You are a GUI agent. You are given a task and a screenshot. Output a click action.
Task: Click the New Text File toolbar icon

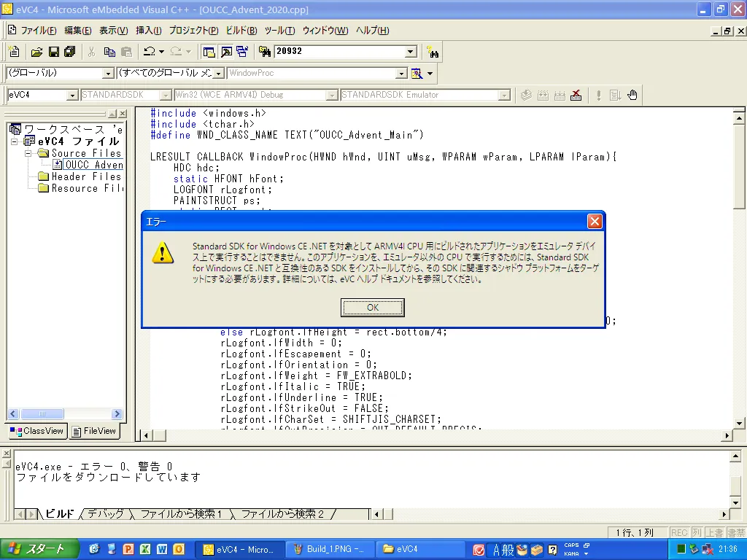coord(14,52)
